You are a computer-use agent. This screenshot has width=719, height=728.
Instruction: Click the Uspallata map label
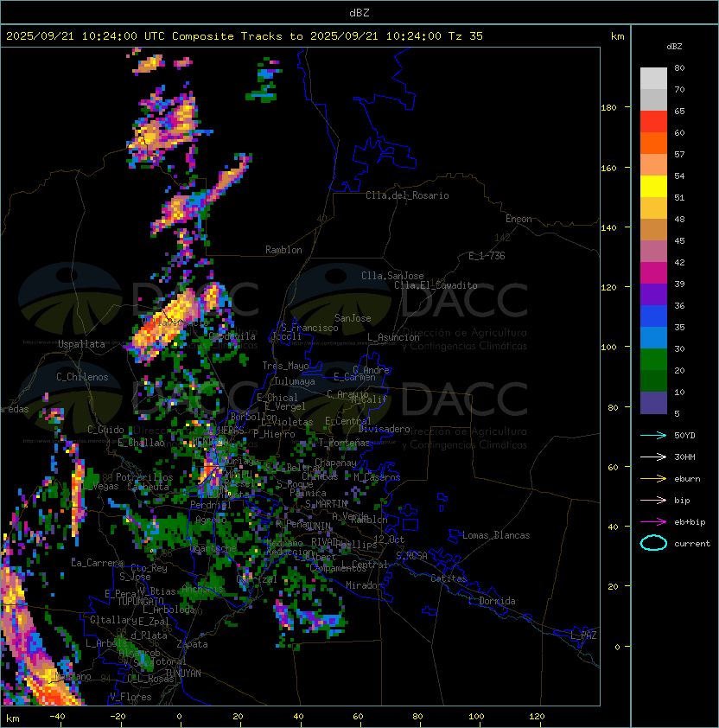[81, 344]
